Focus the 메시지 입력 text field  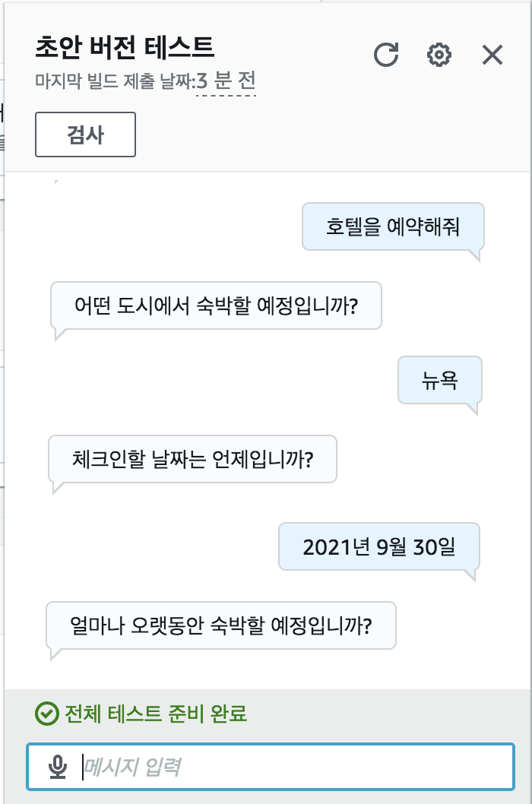tap(271, 767)
